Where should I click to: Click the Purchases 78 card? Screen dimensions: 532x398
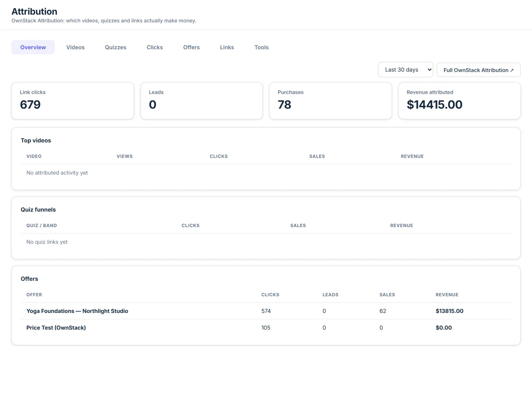click(331, 101)
